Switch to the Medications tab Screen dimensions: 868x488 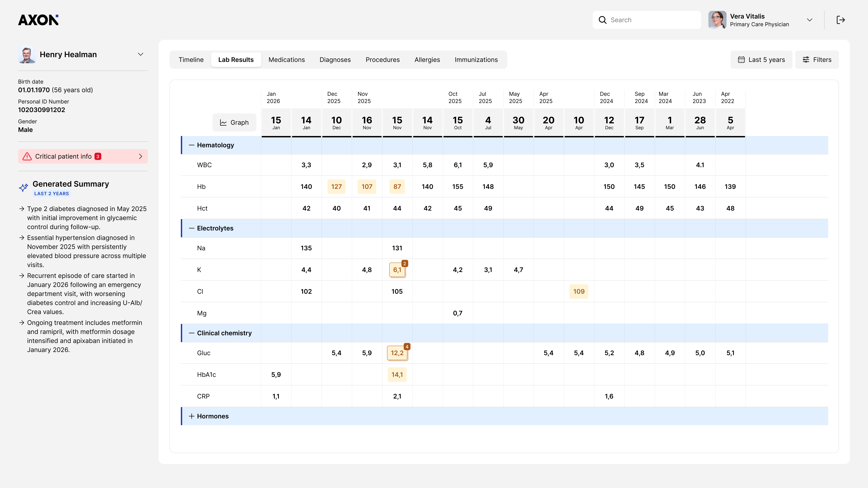tap(286, 60)
